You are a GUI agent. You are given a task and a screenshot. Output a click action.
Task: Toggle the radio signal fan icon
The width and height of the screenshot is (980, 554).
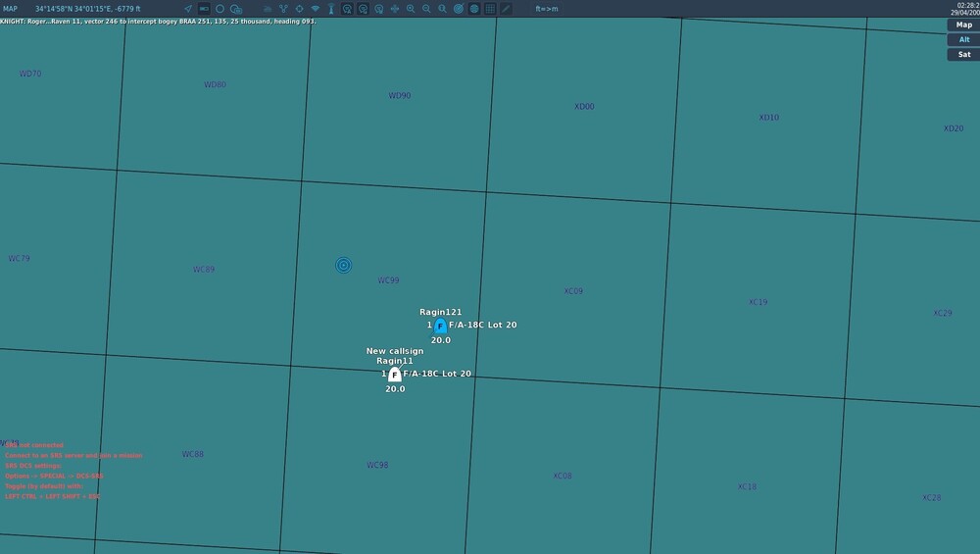click(316, 9)
